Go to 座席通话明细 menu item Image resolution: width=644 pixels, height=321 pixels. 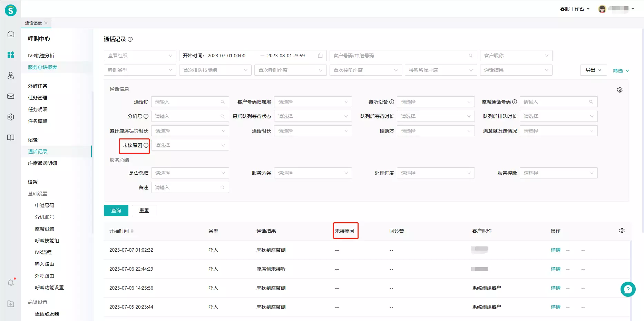pyautogui.click(x=42, y=163)
